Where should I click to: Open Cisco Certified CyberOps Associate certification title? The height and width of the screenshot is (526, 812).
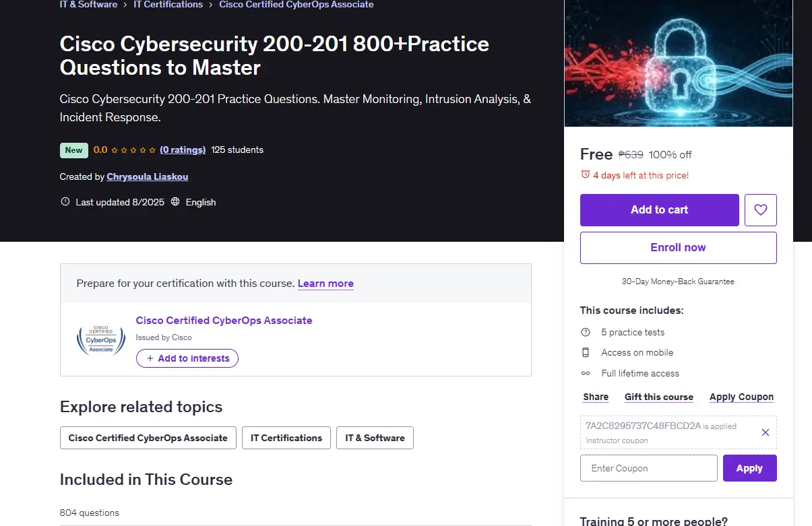[x=224, y=321]
